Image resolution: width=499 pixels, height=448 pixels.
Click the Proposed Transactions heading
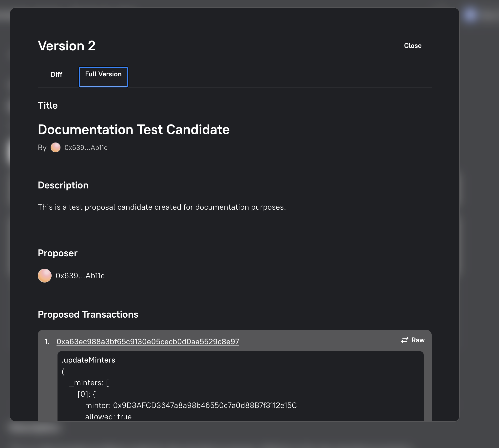88,314
